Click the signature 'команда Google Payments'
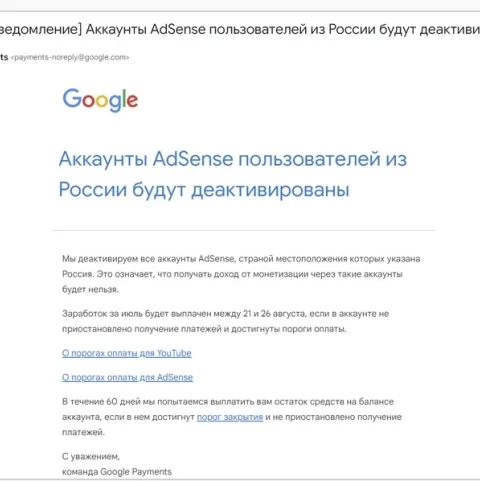480x481 pixels. (117, 472)
